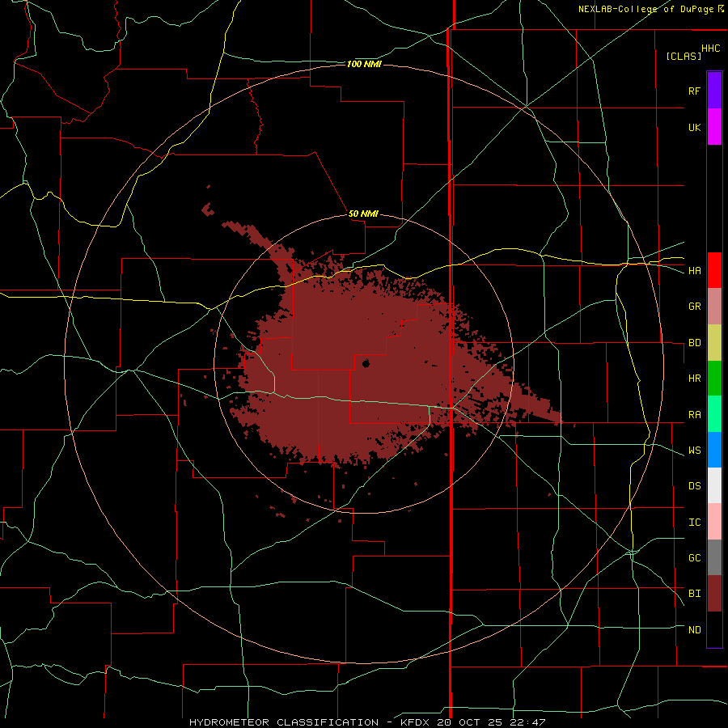
Task: Click the BD yellow legend swatch
Action: click(714, 343)
